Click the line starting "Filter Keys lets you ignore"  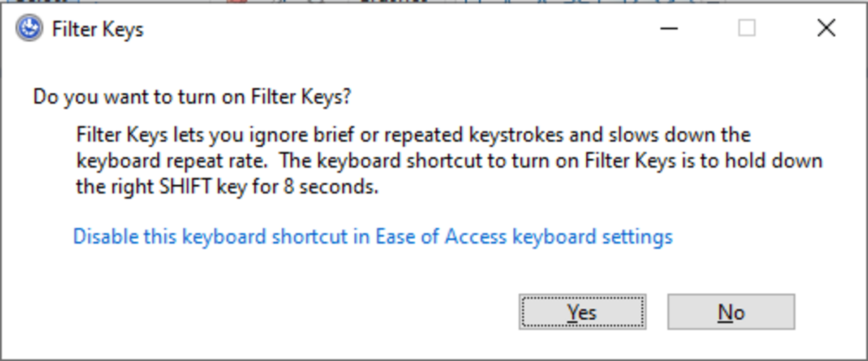click(413, 135)
